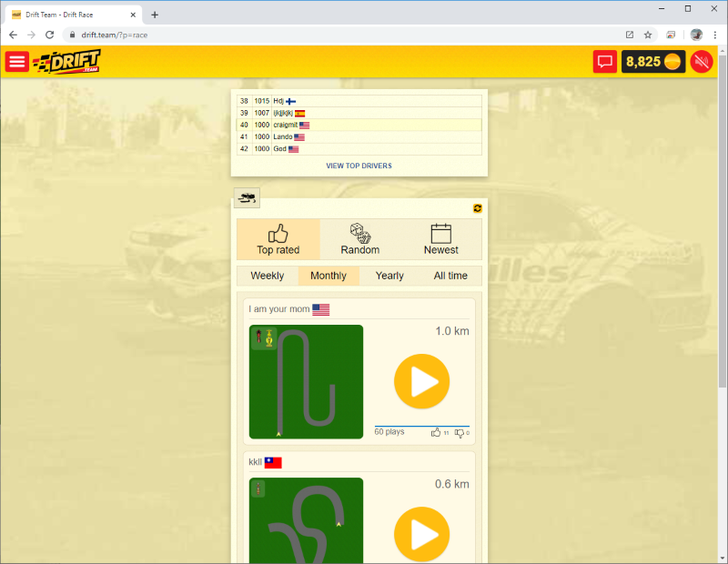Screen dimensions: 728x564
Task: Click the Drift Team logo
Action: tap(66, 62)
